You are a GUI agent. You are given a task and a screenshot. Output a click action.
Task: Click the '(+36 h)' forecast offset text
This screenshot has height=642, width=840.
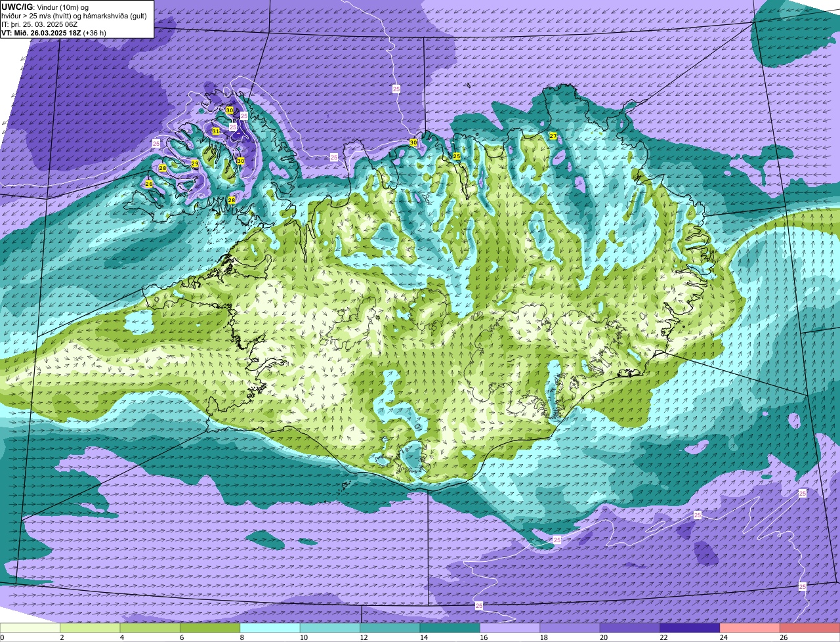tap(94, 33)
